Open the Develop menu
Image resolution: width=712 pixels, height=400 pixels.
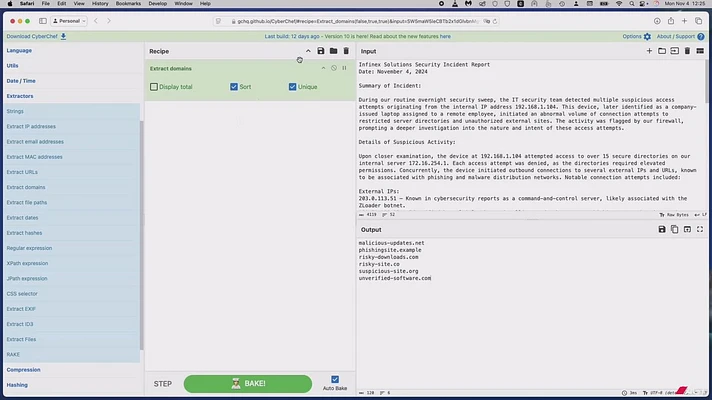tap(158, 3)
